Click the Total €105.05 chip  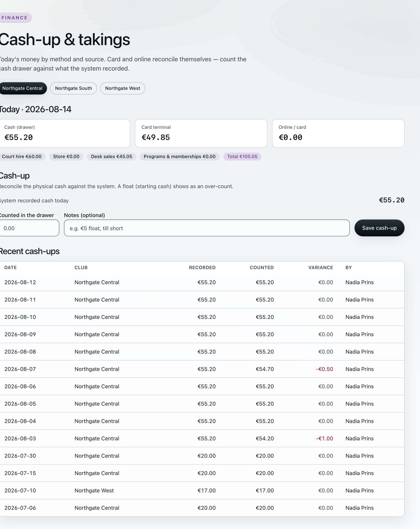click(x=242, y=157)
